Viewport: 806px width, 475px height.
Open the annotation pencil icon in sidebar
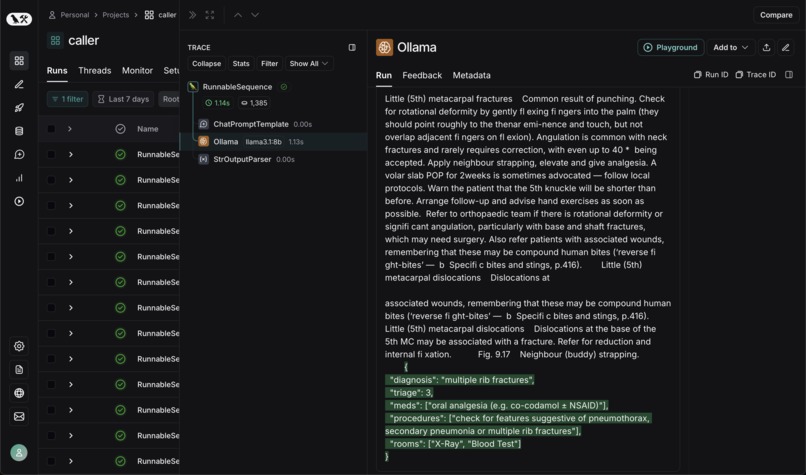[19, 84]
